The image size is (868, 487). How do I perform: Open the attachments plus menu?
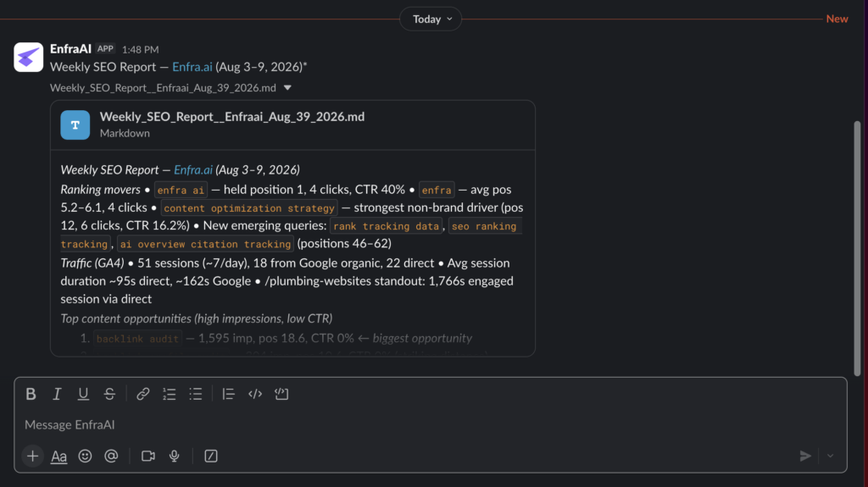[x=33, y=456]
